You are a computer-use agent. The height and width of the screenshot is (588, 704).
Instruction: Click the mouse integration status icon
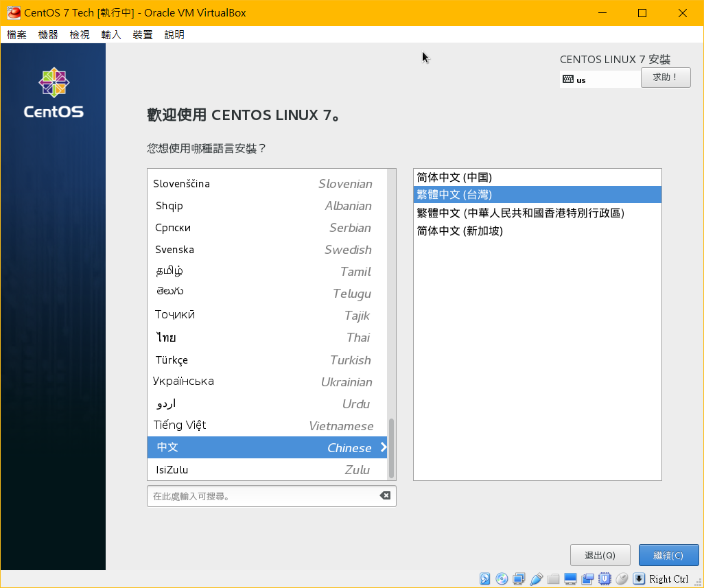pyautogui.click(x=622, y=578)
